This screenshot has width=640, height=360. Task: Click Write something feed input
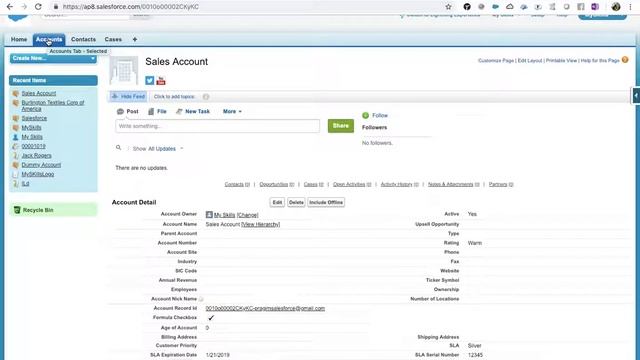click(x=218, y=126)
